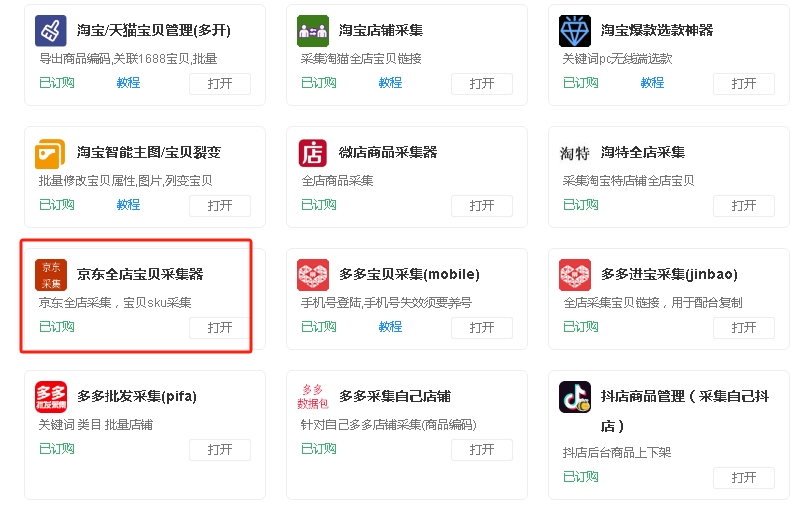The image size is (810, 505).
Task: Click the 抖店商品管理 TikTok icon
Action: [x=574, y=397]
